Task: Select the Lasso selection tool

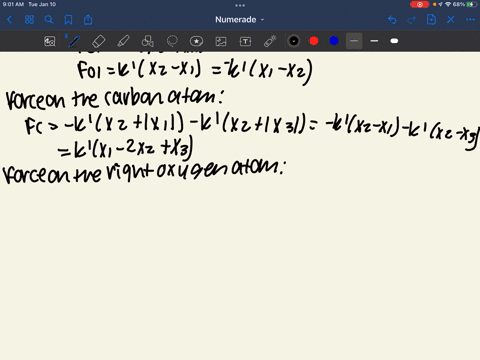Action: (172, 41)
